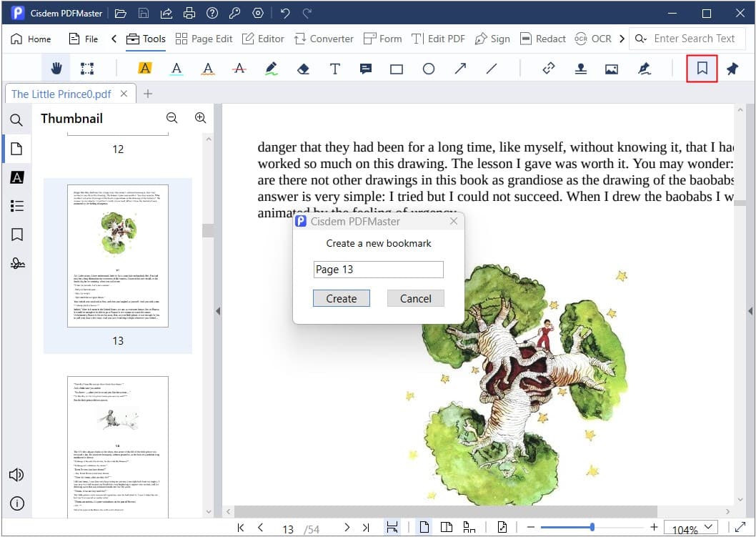
Task: Open the File menu
Action: pos(84,39)
